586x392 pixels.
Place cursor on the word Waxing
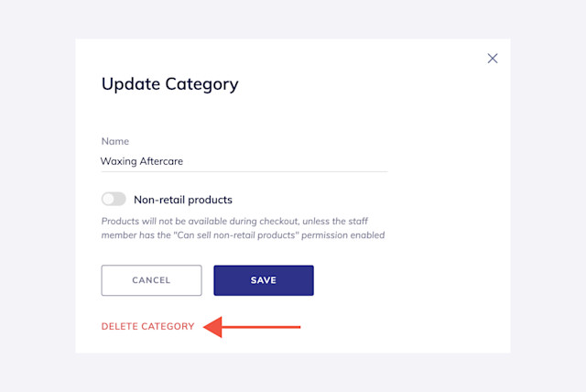pyautogui.click(x=119, y=161)
